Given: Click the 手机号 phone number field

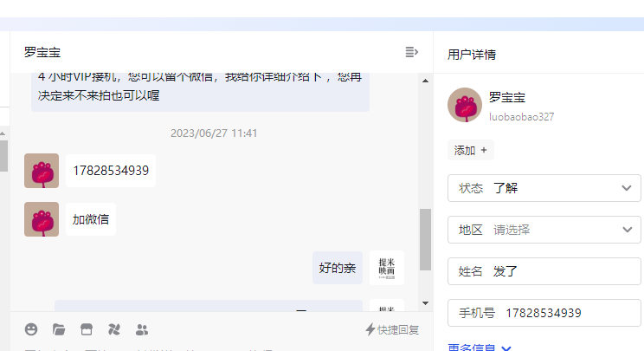Looking at the screenshot, I should 544,313.
